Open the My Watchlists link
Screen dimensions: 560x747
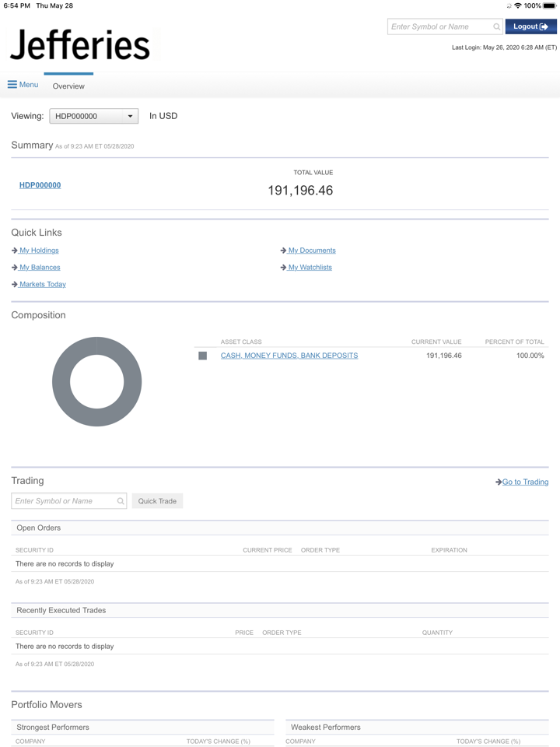[310, 268]
